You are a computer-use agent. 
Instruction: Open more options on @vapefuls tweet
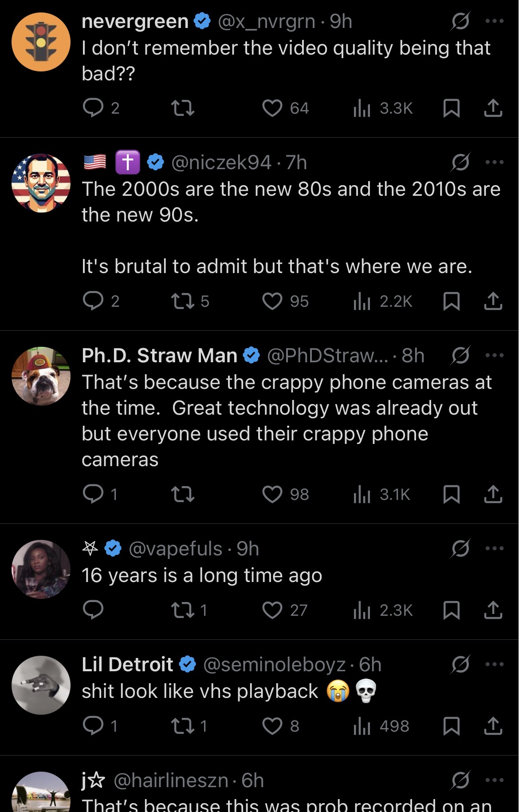(x=495, y=549)
